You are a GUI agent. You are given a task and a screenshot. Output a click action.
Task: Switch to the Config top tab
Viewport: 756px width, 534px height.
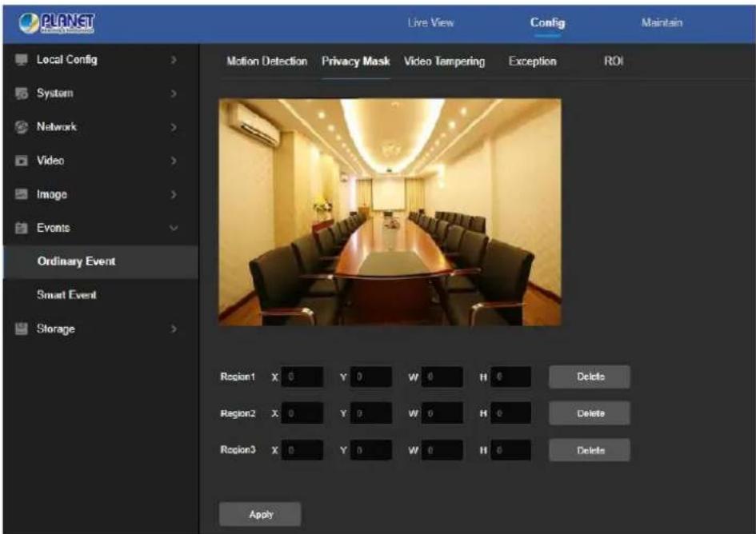pos(547,22)
